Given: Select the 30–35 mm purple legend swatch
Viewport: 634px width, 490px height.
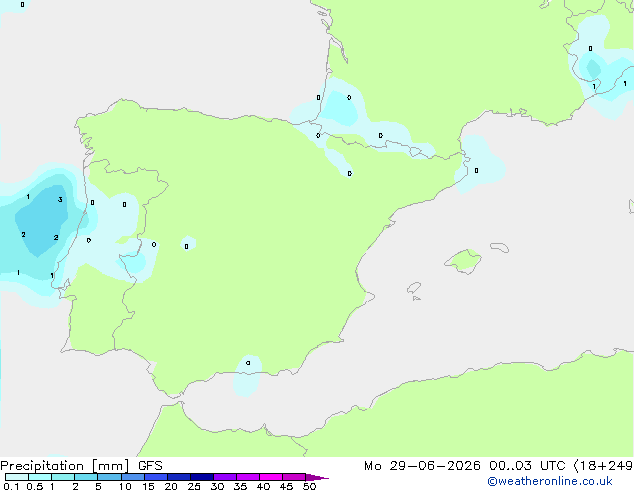Looking at the screenshot, I should pyautogui.click(x=225, y=477).
